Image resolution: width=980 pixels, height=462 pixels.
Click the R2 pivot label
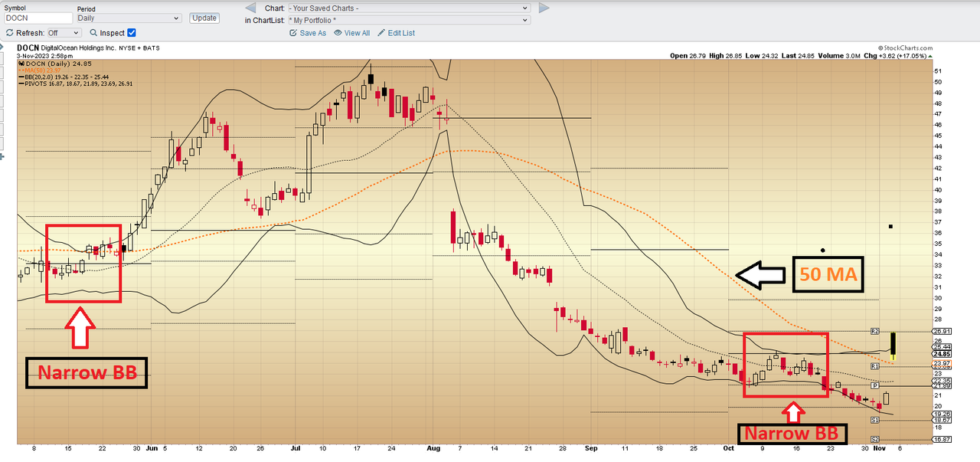click(874, 332)
